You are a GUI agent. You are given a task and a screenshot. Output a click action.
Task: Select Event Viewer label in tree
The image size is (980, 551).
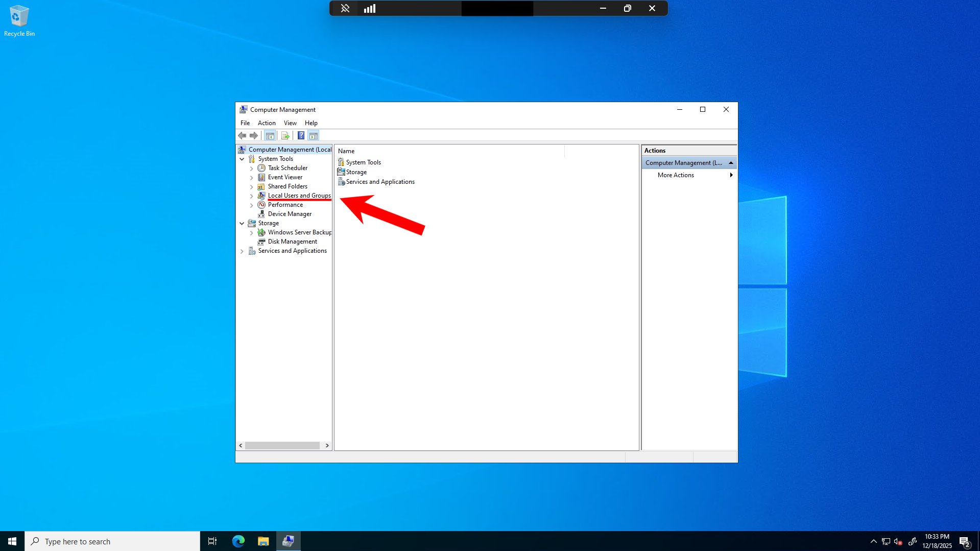285,177
